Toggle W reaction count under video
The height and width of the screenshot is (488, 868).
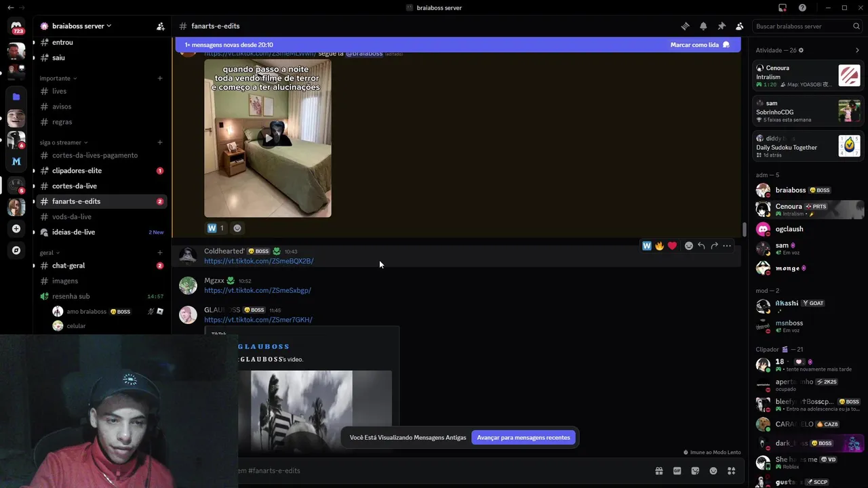point(216,228)
